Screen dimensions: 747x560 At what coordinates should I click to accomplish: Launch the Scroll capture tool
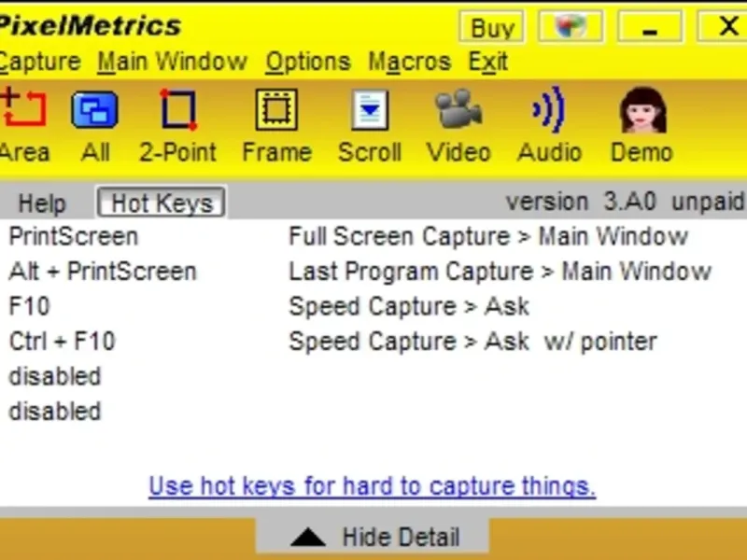pos(370,125)
